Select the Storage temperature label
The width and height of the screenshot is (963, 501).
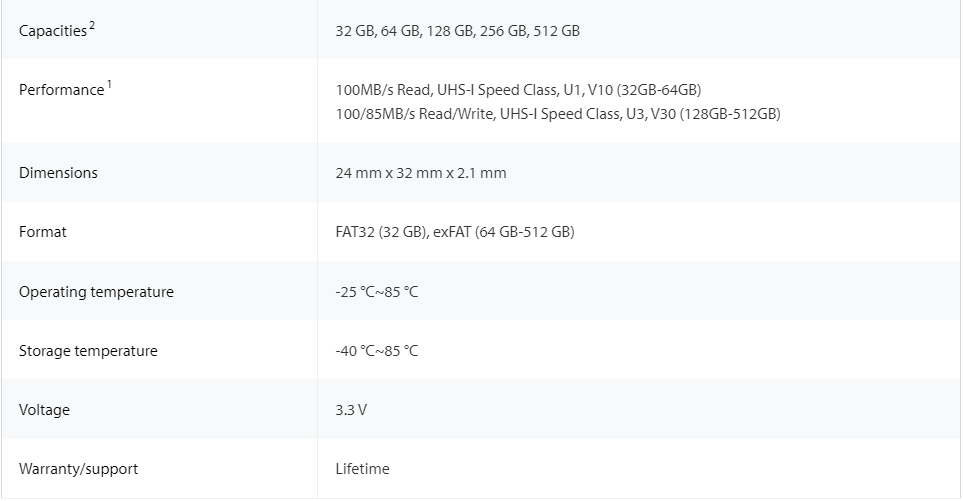coord(88,351)
